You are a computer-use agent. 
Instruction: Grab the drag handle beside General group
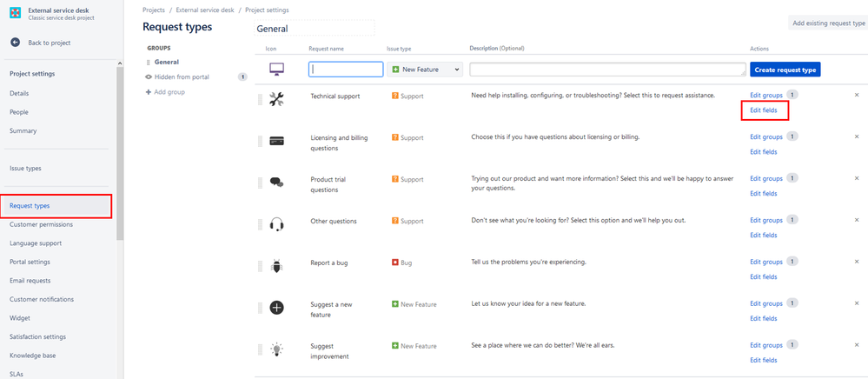coord(149,63)
